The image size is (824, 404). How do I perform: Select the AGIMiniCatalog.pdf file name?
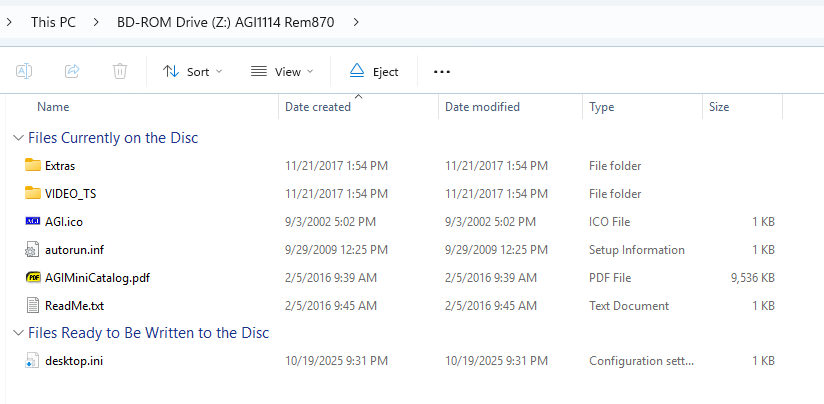[98, 278]
